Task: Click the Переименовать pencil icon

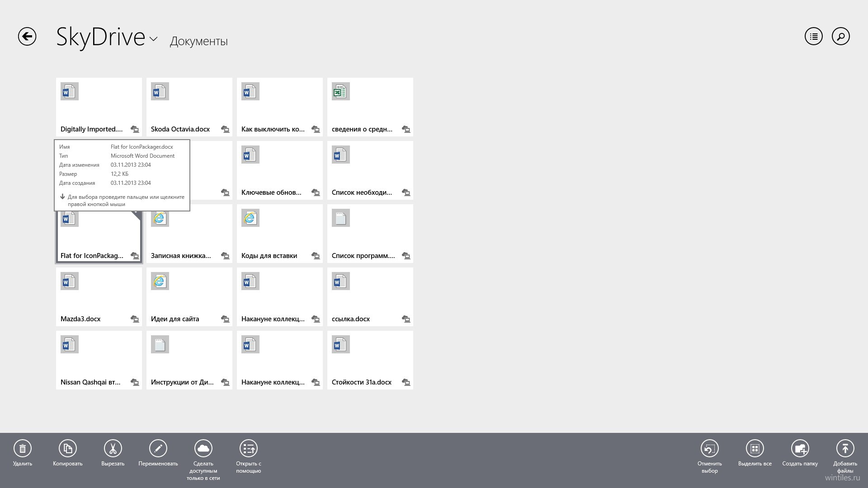Action: click(x=158, y=448)
